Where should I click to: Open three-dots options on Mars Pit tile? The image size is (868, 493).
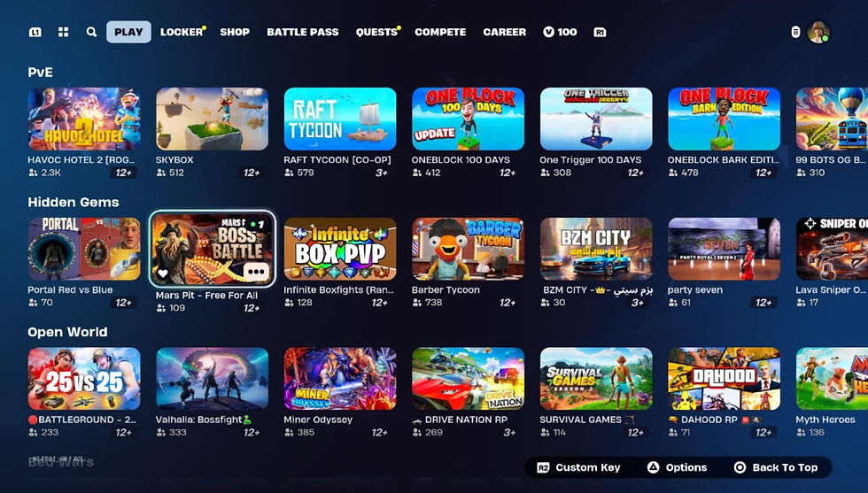pyautogui.click(x=256, y=272)
